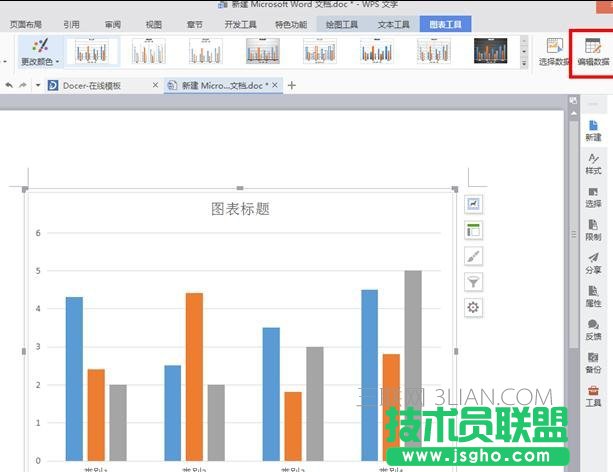613x472 pixels.
Task: Click 新建 in the right sidebar
Action: tap(593, 131)
